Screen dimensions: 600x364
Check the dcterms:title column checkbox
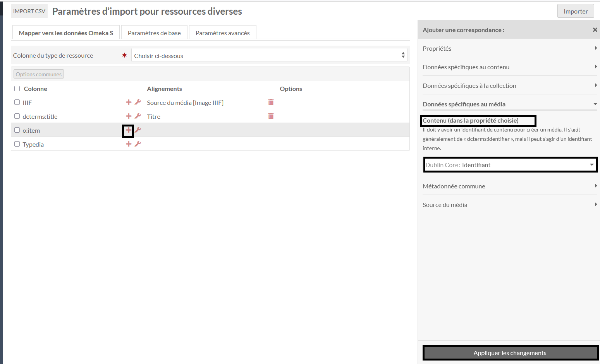[x=17, y=116]
